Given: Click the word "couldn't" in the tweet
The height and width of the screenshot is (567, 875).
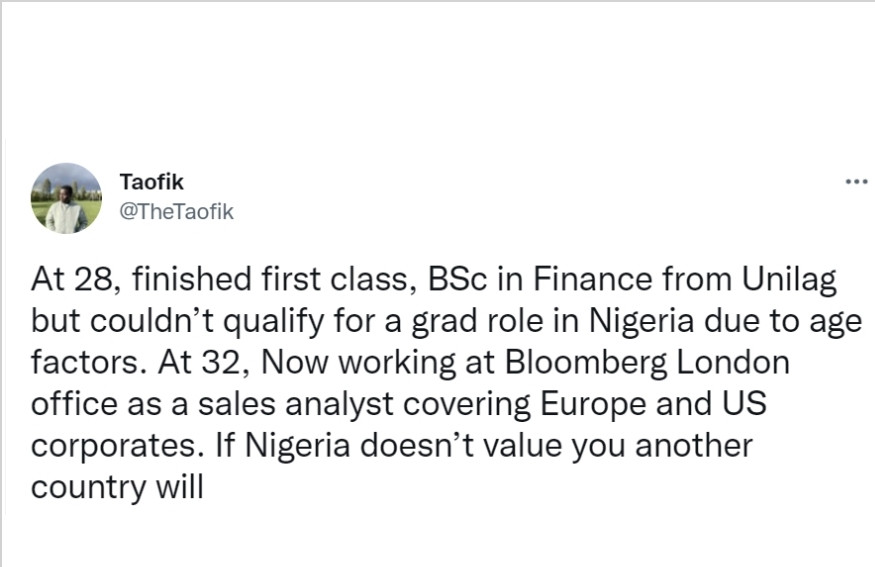Looking at the screenshot, I should tap(153, 322).
